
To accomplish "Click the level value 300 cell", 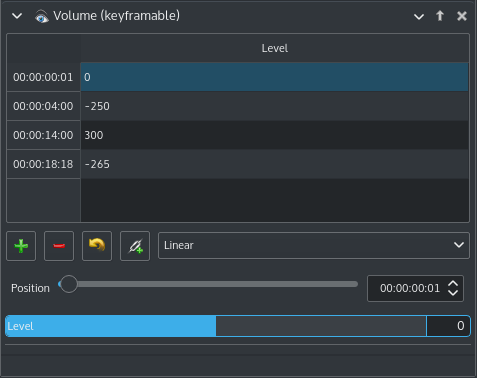I will (274, 135).
